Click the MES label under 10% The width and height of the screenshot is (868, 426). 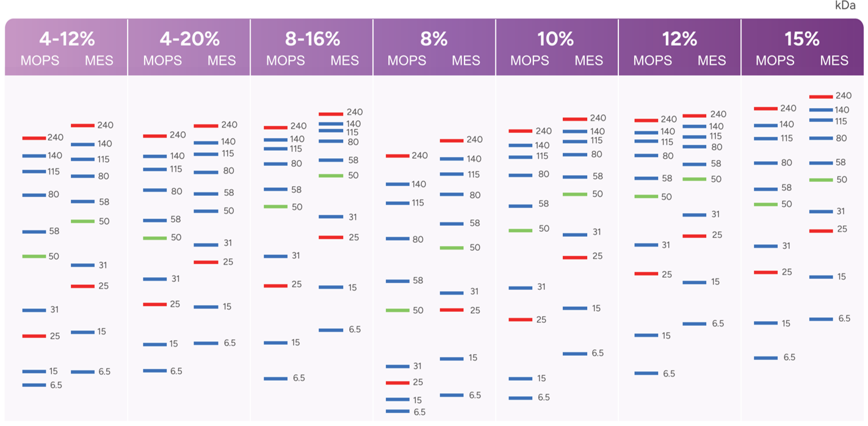pos(588,60)
